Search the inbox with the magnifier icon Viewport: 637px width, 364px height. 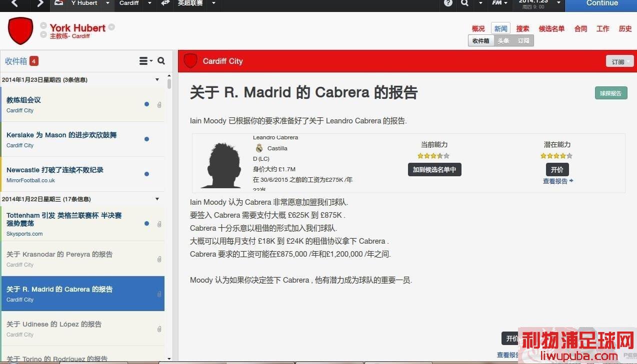(161, 61)
